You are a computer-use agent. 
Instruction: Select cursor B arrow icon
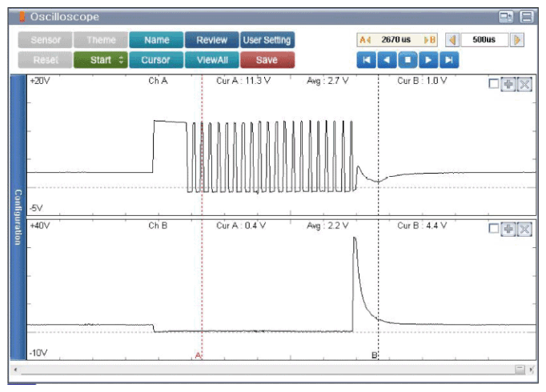click(430, 40)
